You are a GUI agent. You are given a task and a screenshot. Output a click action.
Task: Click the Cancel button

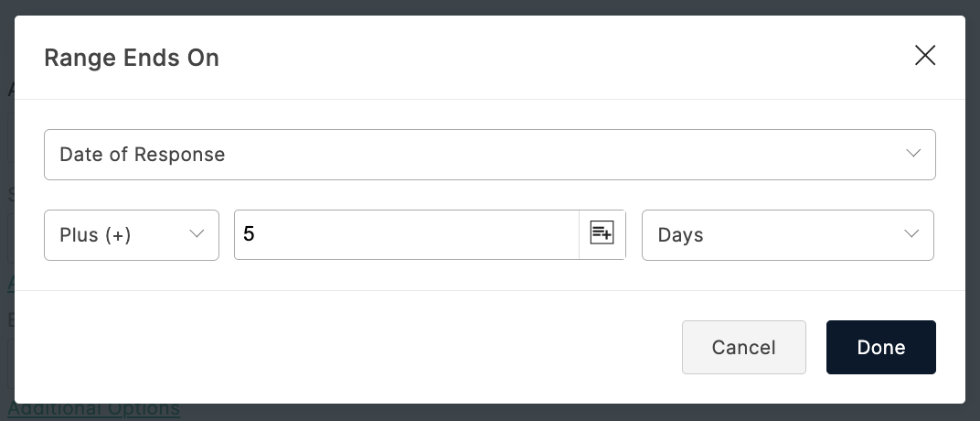click(x=744, y=347)
